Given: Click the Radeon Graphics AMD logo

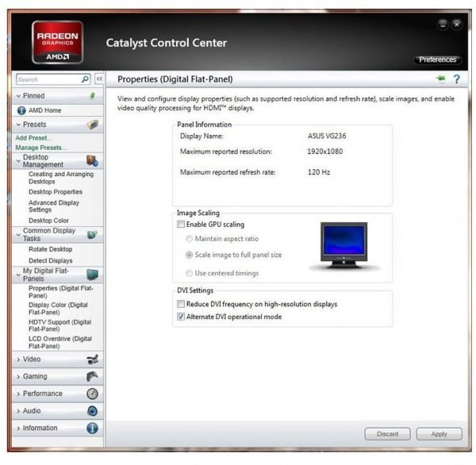Looking at the screenshot, I should click(57, 42).
